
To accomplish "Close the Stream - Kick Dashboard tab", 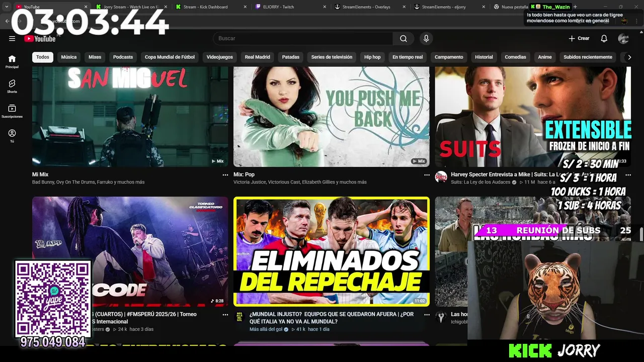I will (246, 7).
